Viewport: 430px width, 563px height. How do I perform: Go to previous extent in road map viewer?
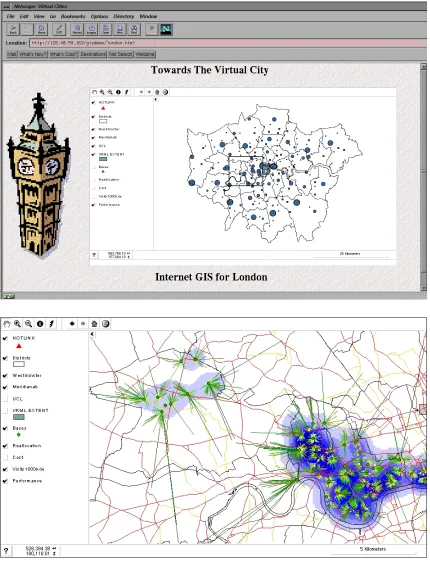point(72,324)
